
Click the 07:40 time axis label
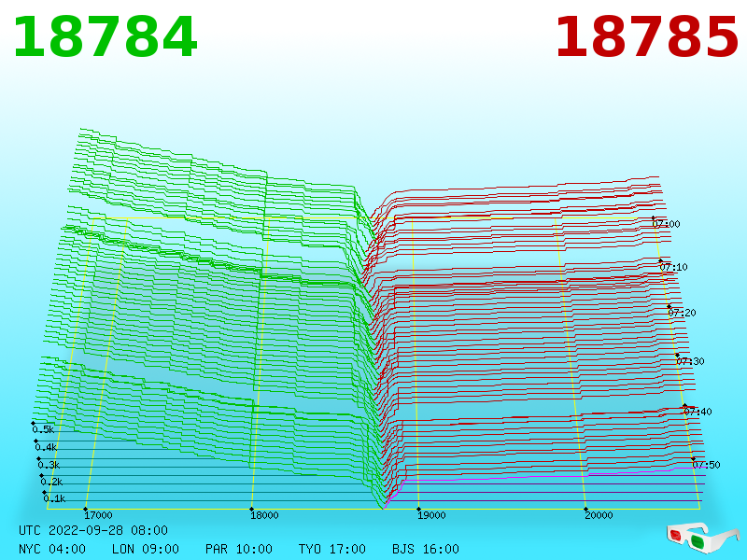pyautogui.click(x=698, y=412)
